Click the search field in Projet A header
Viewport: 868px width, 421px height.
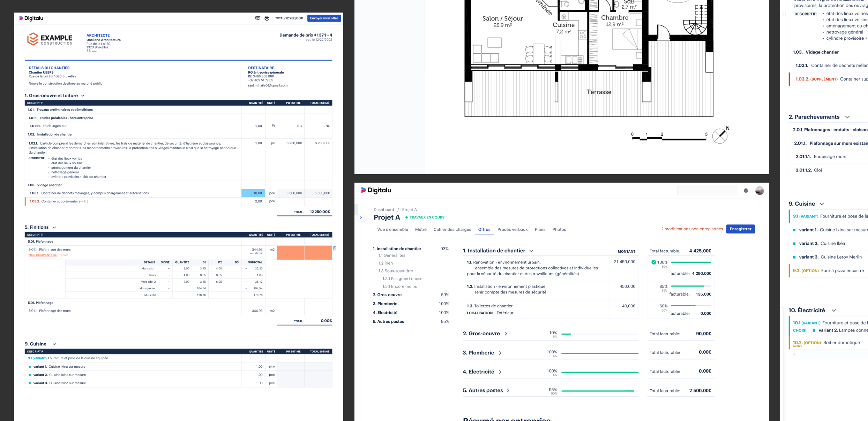click(x=707, y=191)
